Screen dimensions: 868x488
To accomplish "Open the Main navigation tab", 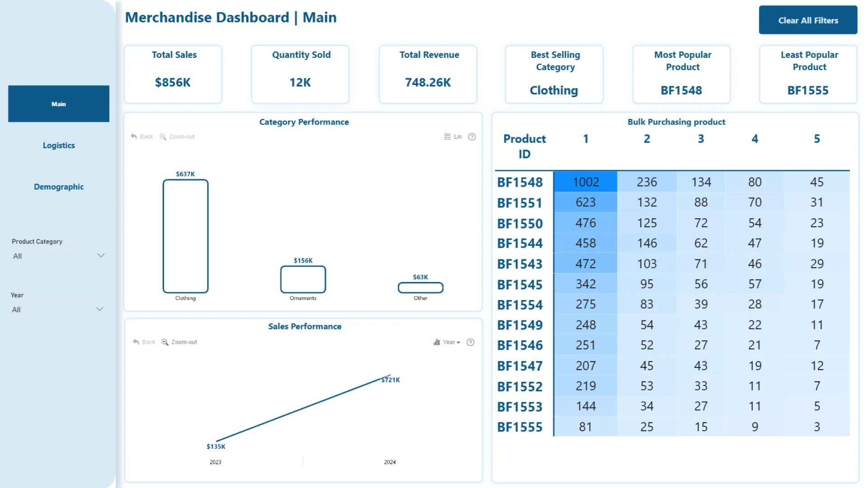I will click(59, 104).
